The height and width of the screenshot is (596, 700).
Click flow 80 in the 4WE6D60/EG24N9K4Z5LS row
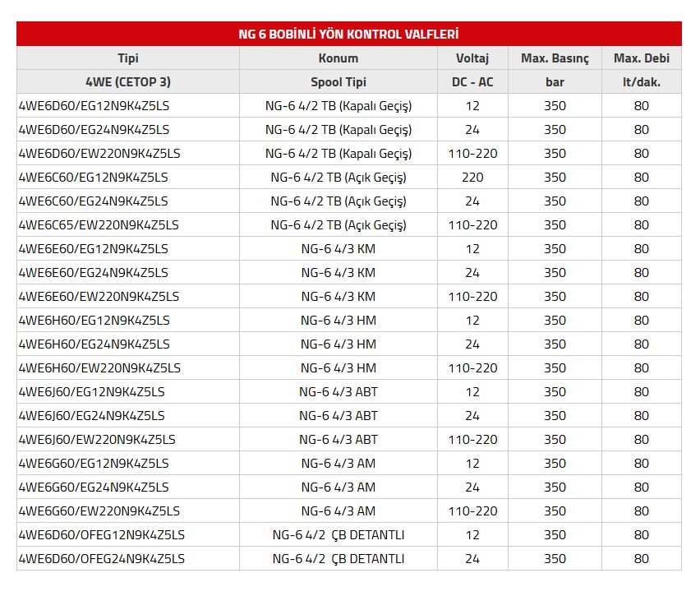point(641,130)
